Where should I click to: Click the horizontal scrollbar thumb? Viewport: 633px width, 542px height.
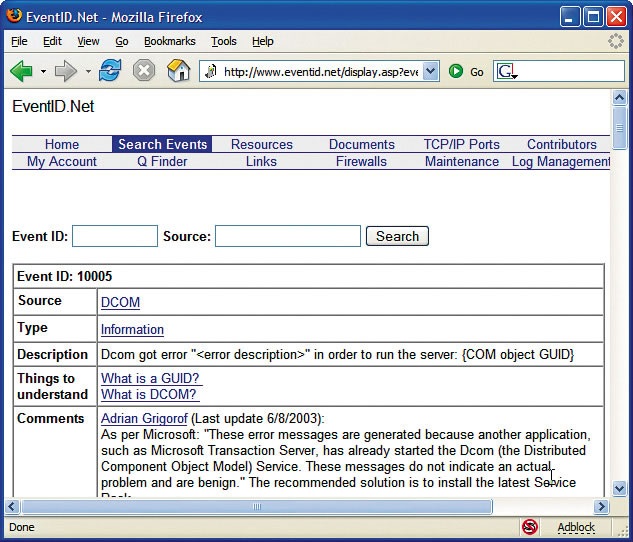click(x=257, y=506)
